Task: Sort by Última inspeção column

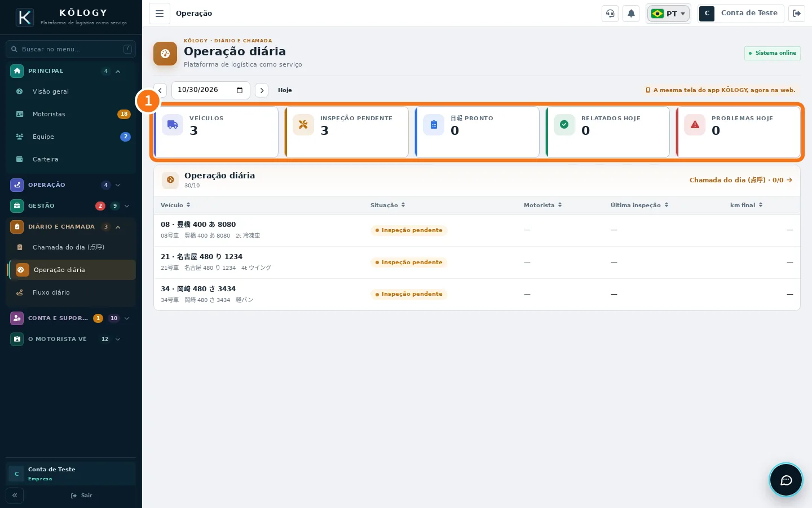Action: pos(639,205)
